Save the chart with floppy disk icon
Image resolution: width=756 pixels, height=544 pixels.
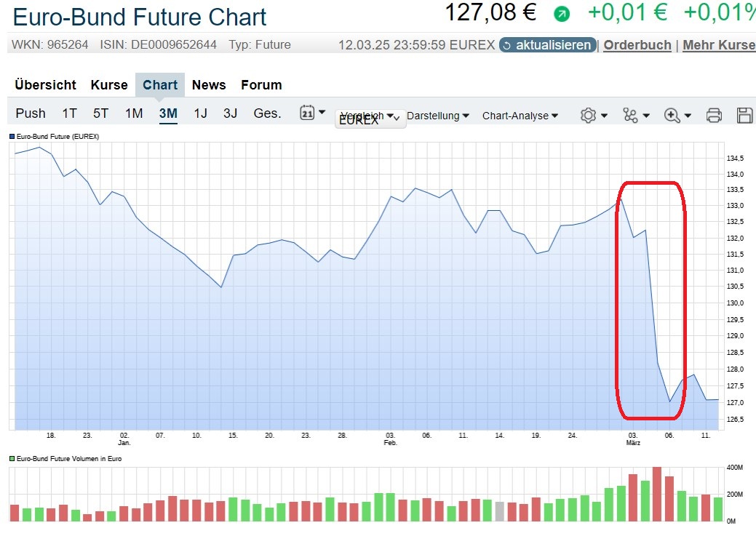pyautogui.click(x=744, y=116)
